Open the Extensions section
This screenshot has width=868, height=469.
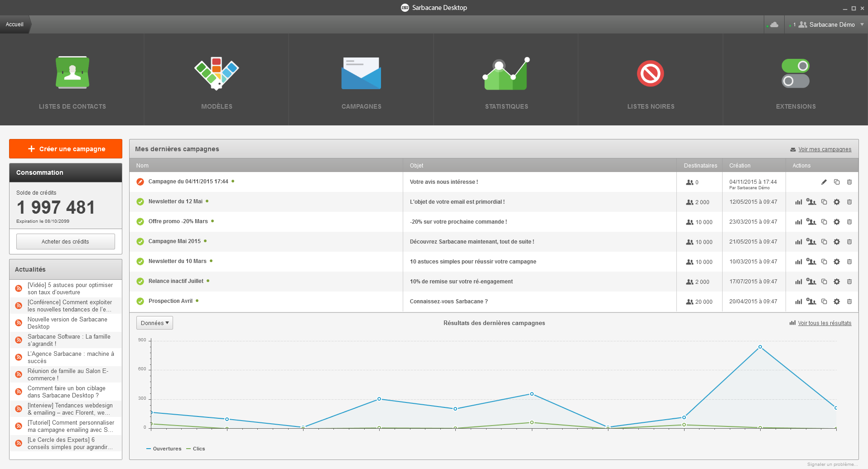coord(796,81)
